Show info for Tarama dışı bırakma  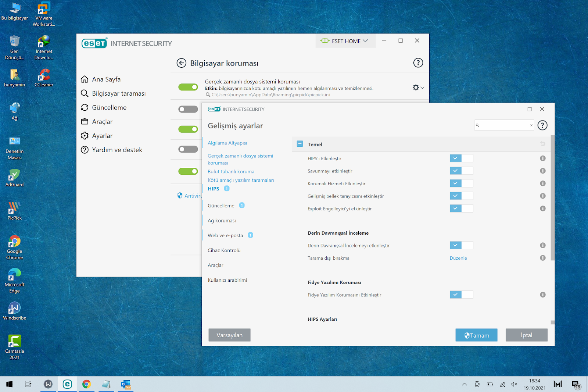[542, 258]
